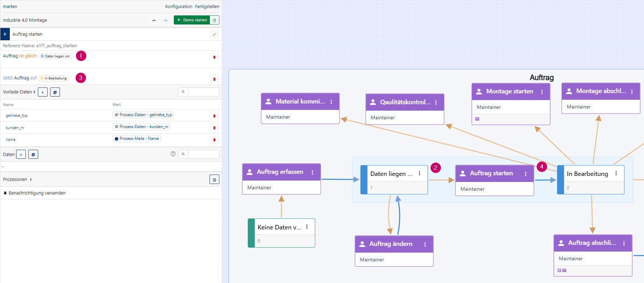
Task: Focus the Daten search field
Action: tap(204, 154)
